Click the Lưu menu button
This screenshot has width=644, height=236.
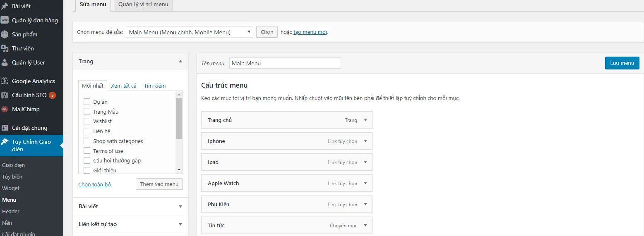click(622, 63)
